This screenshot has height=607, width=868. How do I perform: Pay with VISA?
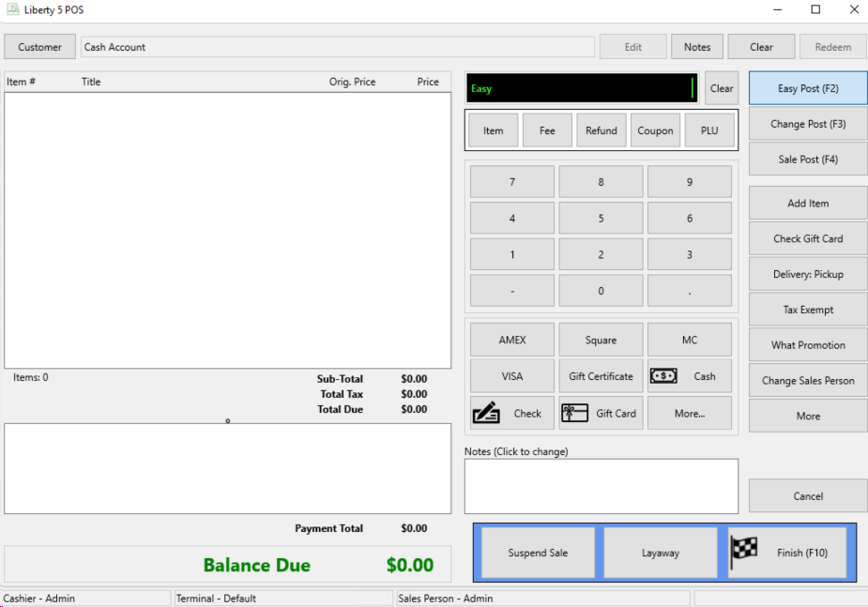tap(512, 376)
